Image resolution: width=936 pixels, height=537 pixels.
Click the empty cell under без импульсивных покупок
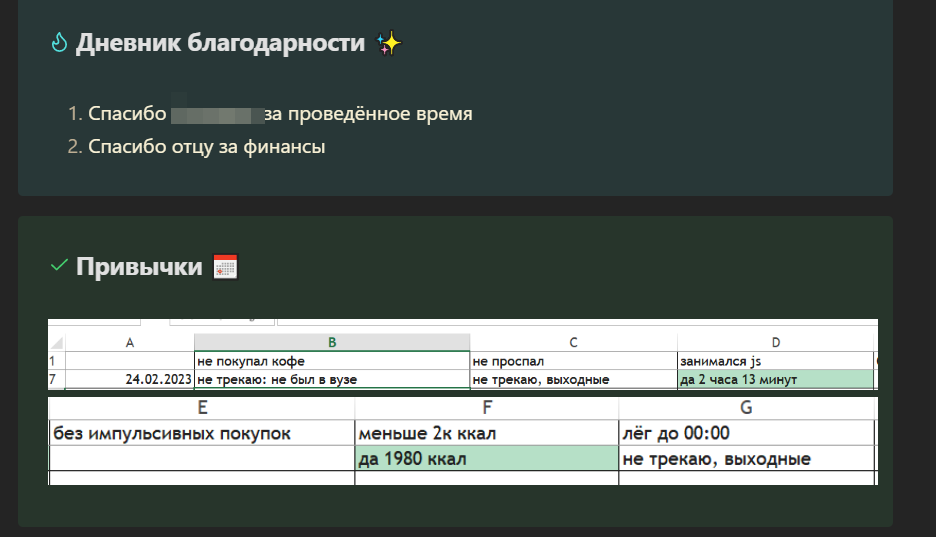[202, 459]
